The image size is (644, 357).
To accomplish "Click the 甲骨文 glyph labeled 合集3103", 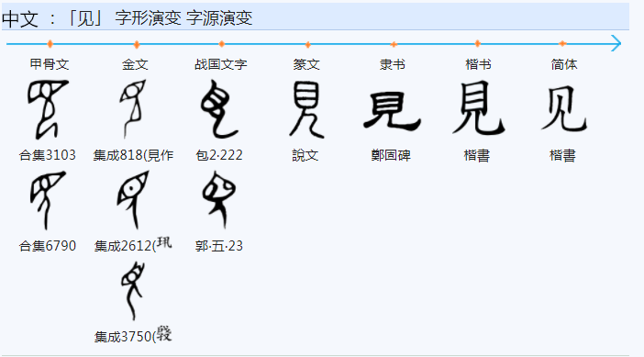I will pos(48,110).
